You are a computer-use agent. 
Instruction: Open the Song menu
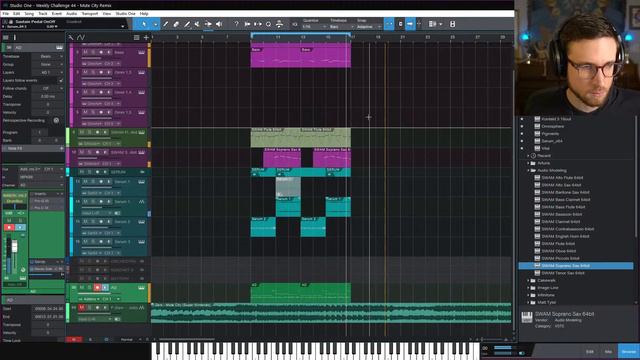coord(29,13)
